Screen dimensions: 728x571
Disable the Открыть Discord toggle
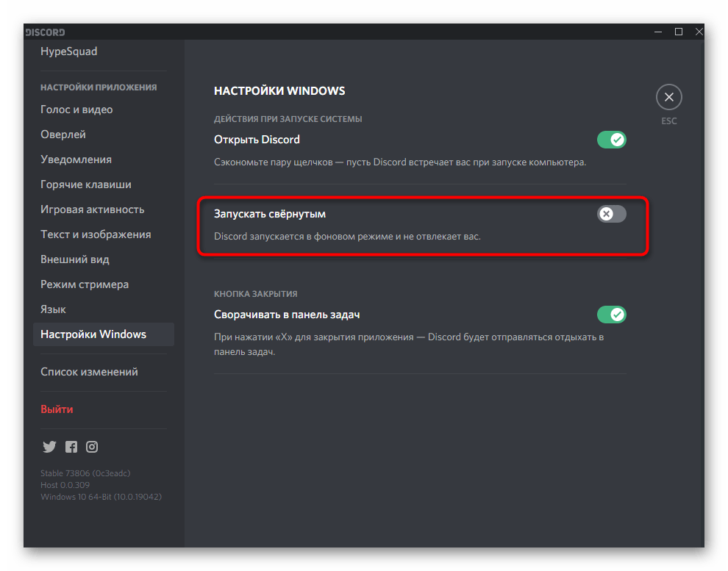coord(612,140)
